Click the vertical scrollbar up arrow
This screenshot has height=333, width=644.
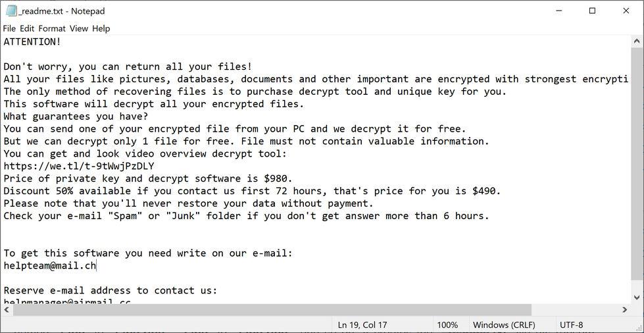(637, 41)
